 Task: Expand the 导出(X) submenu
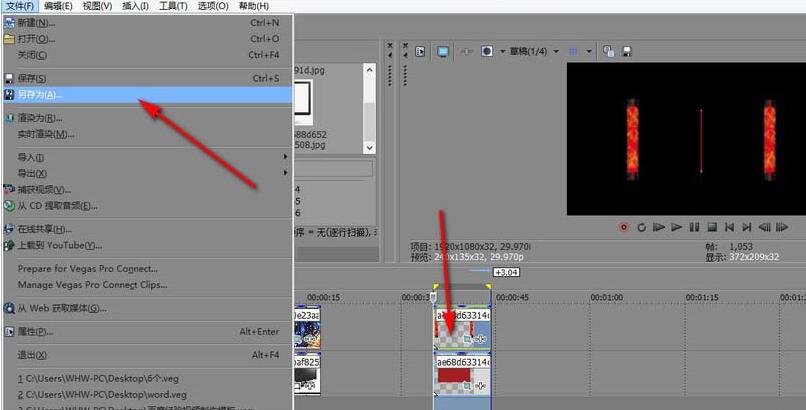148,173
